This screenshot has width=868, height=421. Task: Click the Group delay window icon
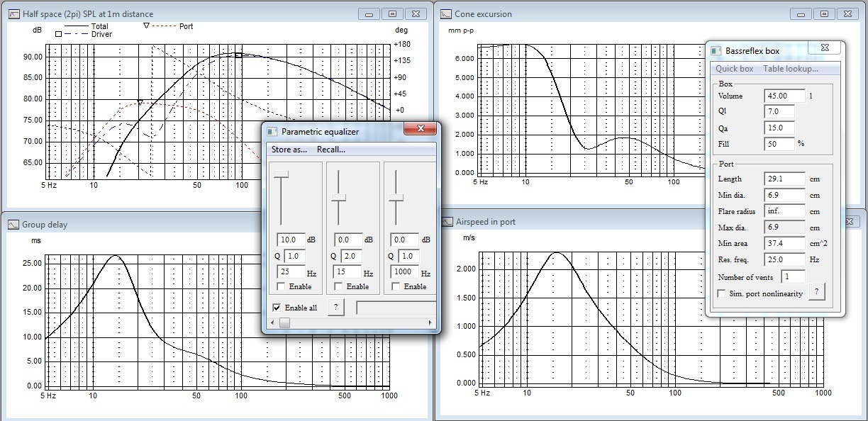[13, 225]
